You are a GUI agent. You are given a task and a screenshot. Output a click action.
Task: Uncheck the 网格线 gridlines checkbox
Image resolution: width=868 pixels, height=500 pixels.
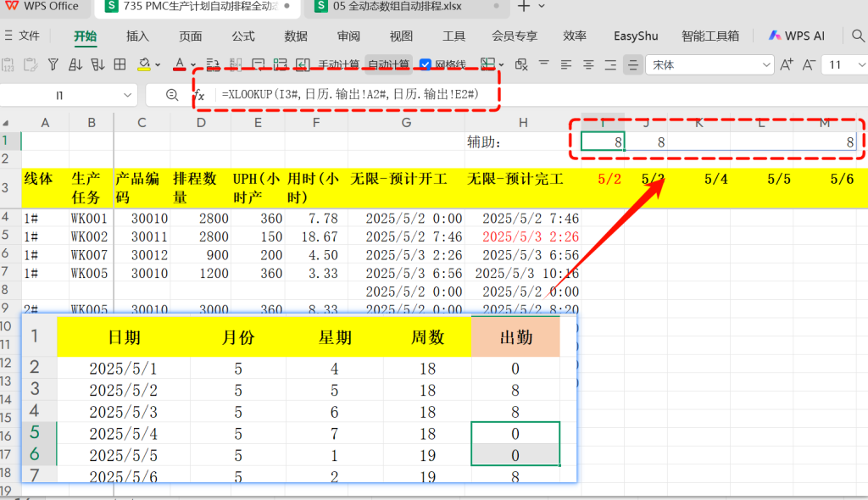coord(426,64)
